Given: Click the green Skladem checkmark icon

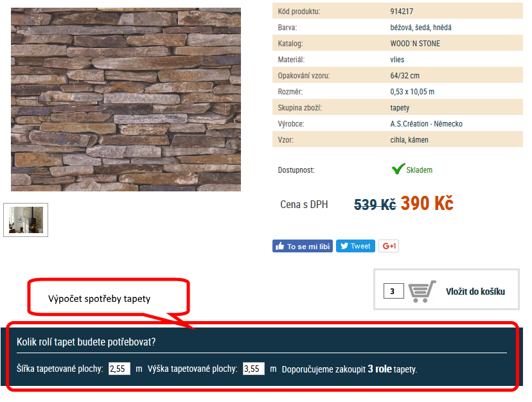Looking at the screenshot, I should click(x=398, y=169).
